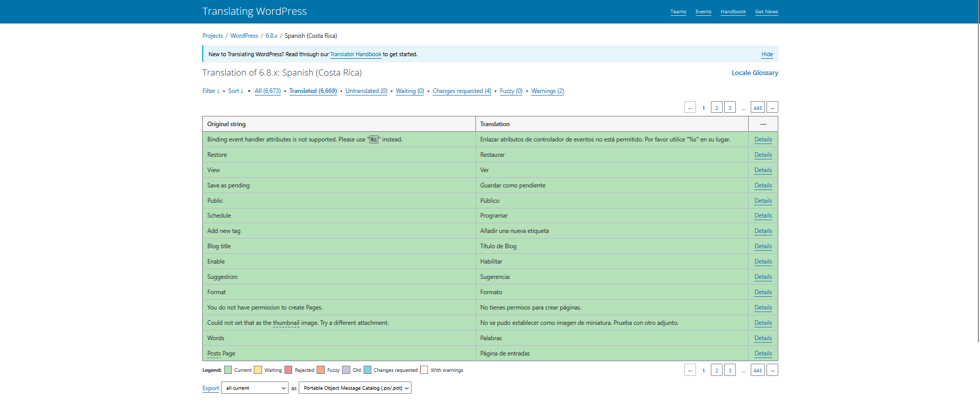Screen dimensions: 980x404
Task: Open Details for the Schedule row
Action: [x=763, y=216]
